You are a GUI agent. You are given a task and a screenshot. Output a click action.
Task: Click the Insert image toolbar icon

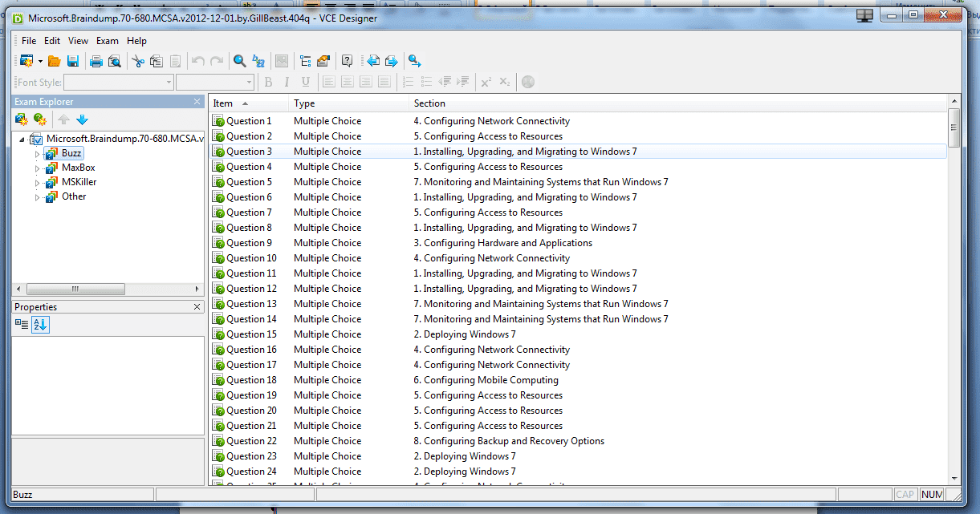282,61
